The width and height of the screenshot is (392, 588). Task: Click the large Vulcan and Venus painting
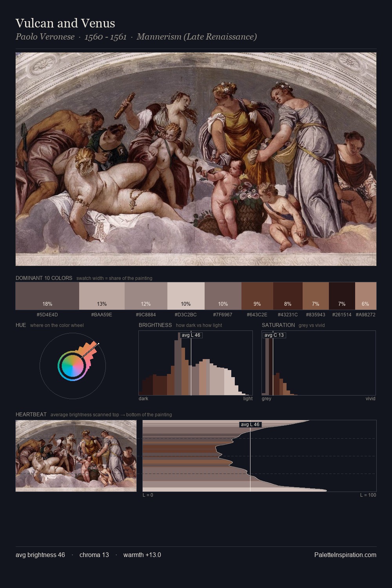(x=196, y=159)
